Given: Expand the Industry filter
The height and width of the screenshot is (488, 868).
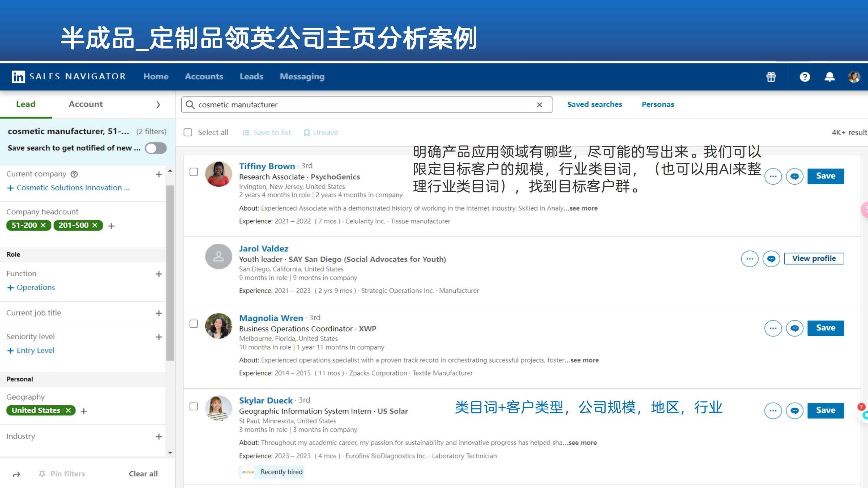Looking at the screenshot, I should [x=159, y=436].
